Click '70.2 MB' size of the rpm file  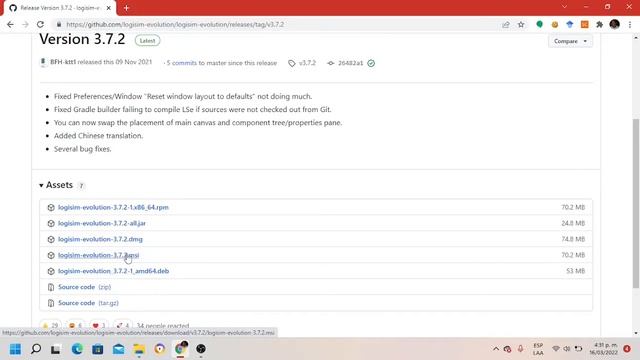573,207
